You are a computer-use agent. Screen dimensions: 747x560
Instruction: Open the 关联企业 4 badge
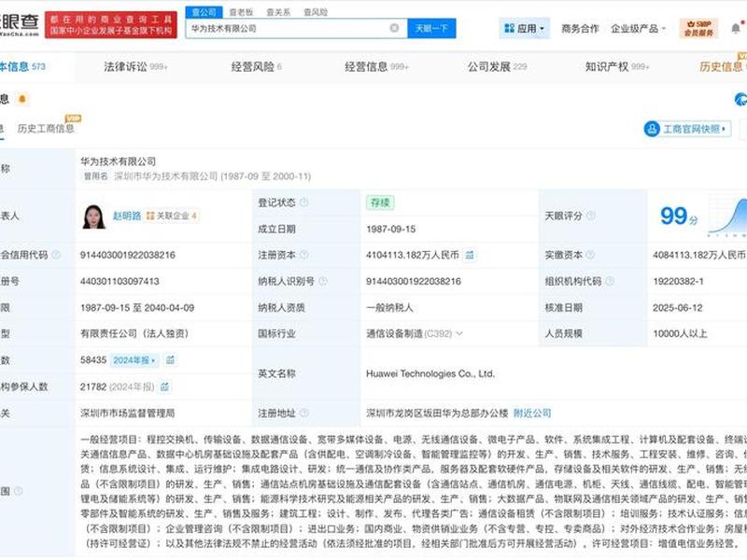click(x=172, y=216)
